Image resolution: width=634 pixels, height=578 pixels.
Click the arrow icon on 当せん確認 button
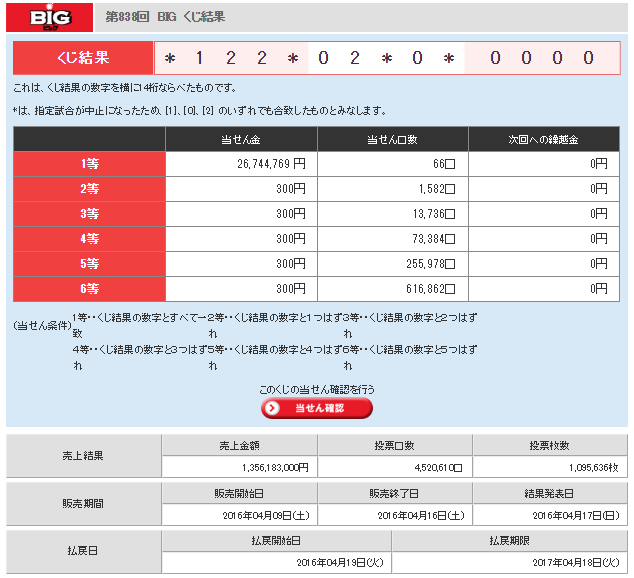[272, 408]
